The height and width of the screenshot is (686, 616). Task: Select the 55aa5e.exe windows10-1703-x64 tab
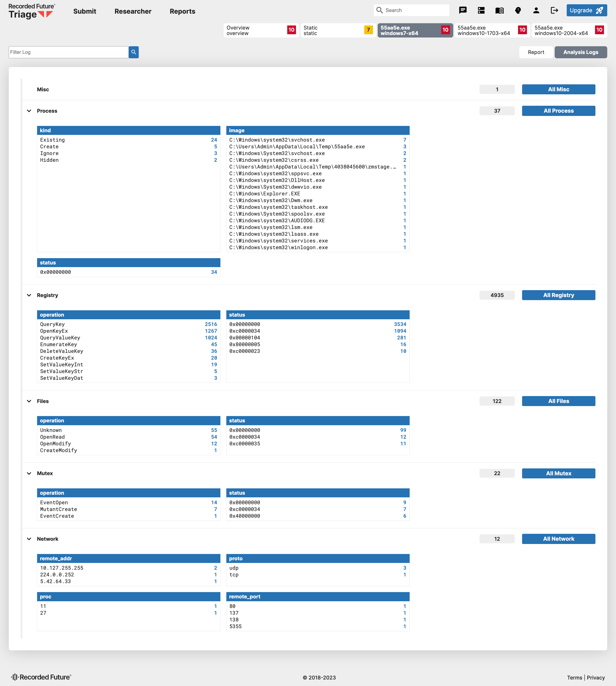tap(492, 30)
